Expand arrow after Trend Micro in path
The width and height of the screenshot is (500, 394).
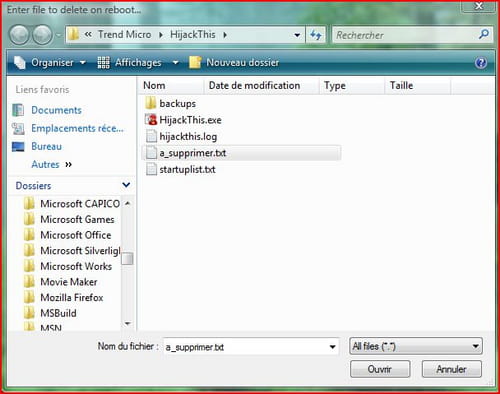(161, 35)
